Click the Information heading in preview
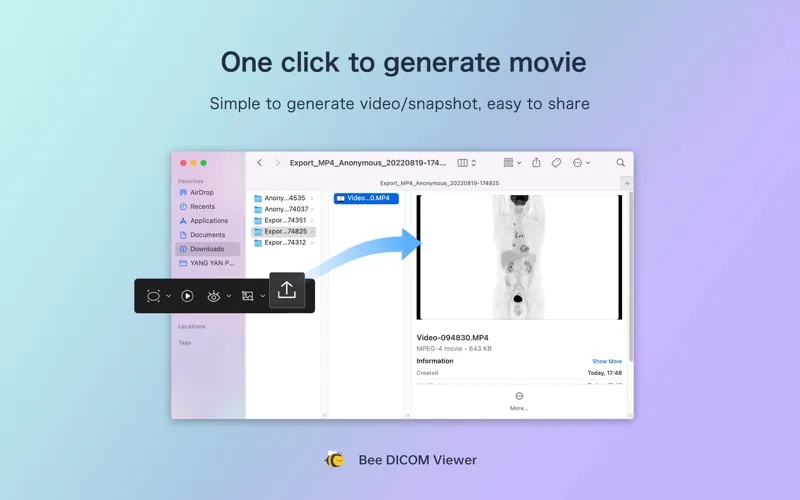 click(435, 361)
